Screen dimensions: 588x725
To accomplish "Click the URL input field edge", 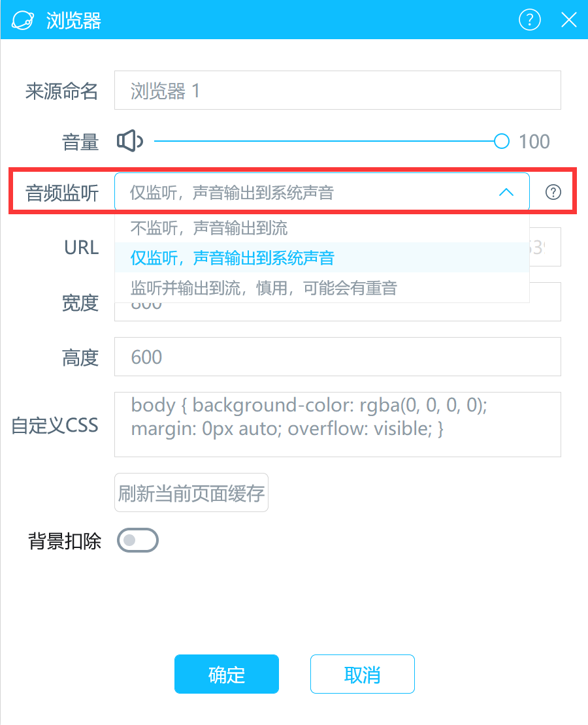I will [x=546, y=247].
